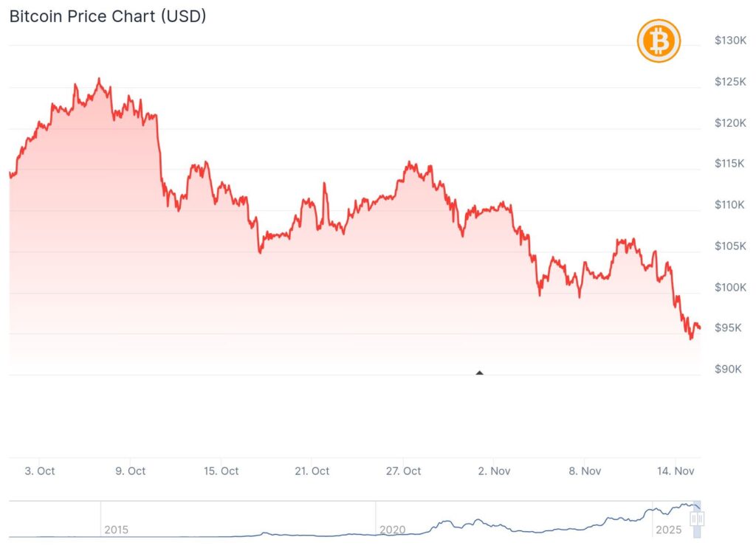
Task: Click the small black triangle chart marker
Action: coord(479,372)
